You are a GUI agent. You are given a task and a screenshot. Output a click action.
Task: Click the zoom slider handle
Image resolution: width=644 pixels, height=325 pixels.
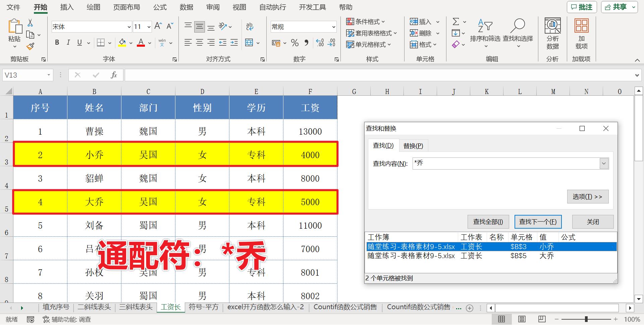(586, 319)
